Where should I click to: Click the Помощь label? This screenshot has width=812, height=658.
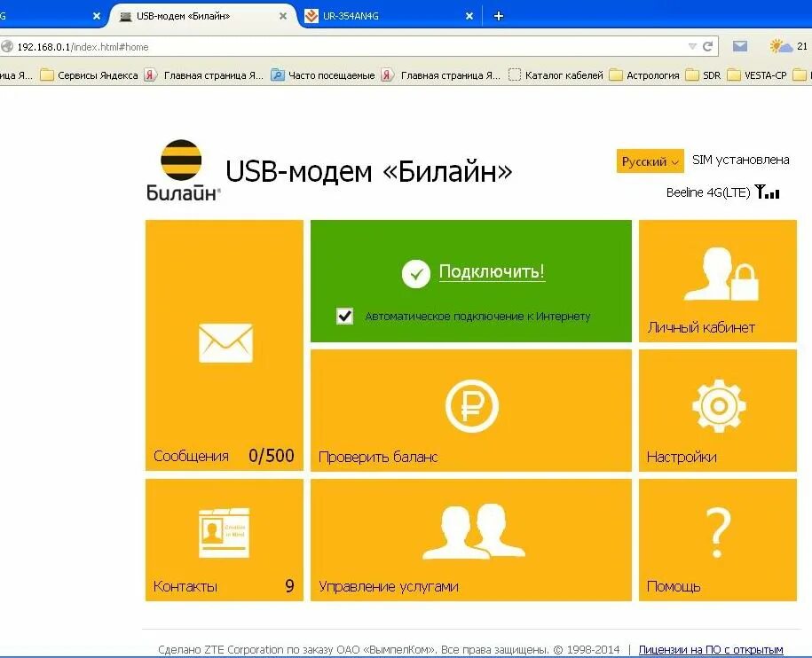coord(674,586)
